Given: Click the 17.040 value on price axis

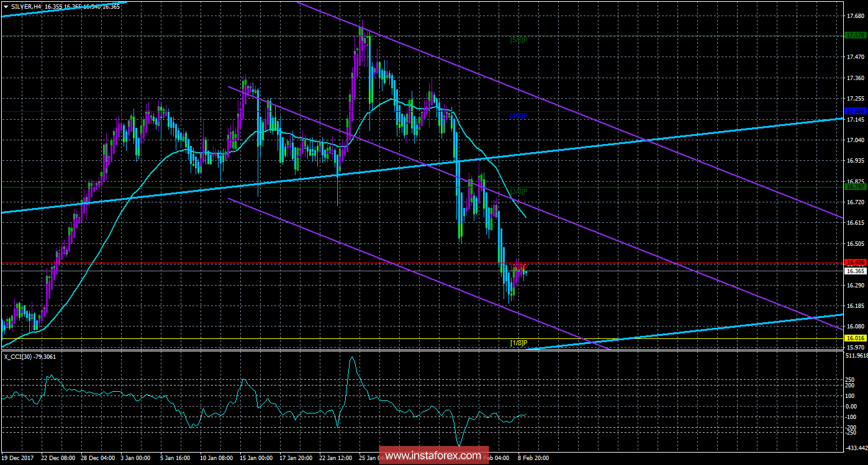Looking at the screenshot, I should pyautogui.click(x=855, y=140).
